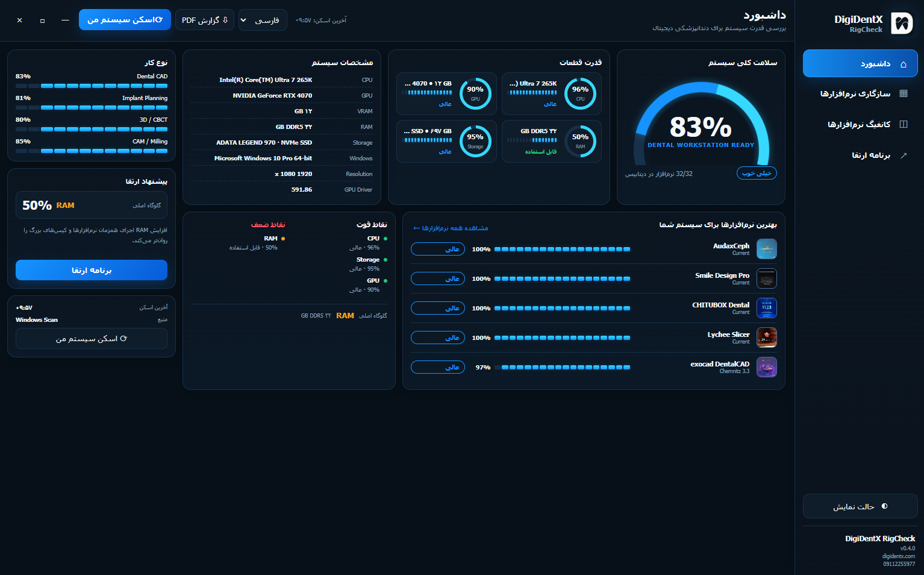Click the "Chemnitz 3.3" version text
This screenshot has height=575, width=924.
coord(734,371)
